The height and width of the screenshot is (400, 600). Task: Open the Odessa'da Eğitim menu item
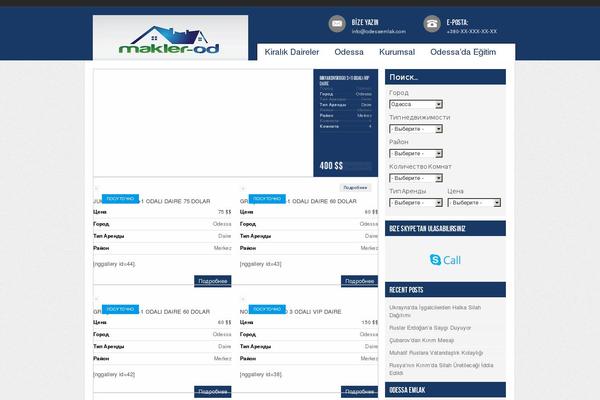463,52
